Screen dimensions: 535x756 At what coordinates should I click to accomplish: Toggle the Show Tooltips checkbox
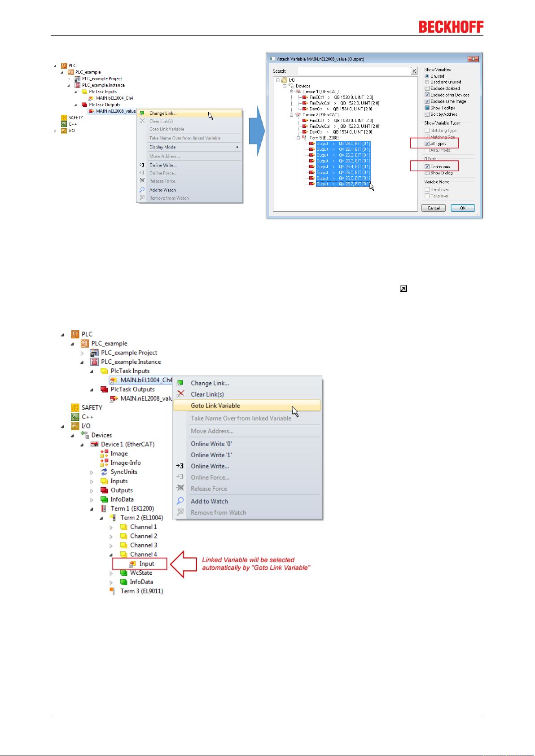[x=427, y=108]
